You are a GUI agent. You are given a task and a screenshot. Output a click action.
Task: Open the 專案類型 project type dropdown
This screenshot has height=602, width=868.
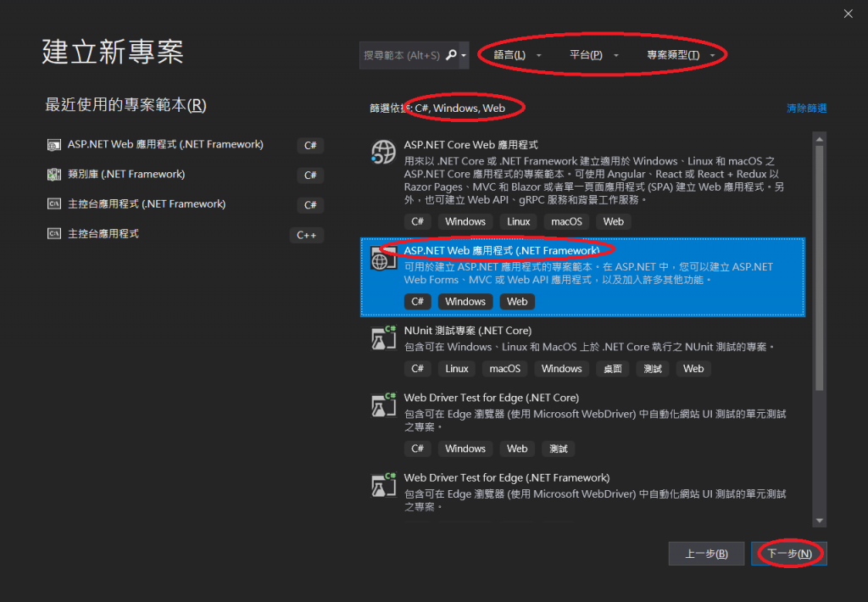[681, 55]
